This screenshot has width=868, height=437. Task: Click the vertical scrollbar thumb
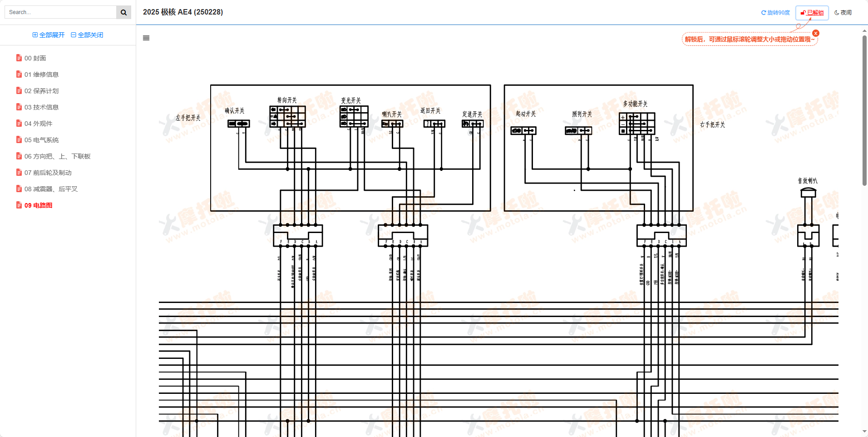click(864, 109)
